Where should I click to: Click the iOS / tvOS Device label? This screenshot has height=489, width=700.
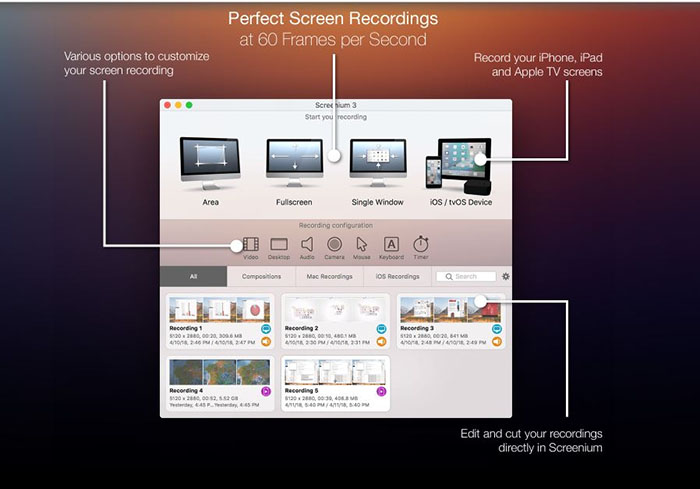[x=461, y=202]
